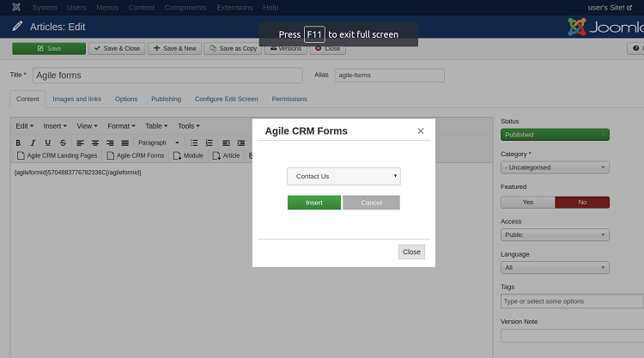
Task: Insert bulleted list in editor
Action: point(194,143)
